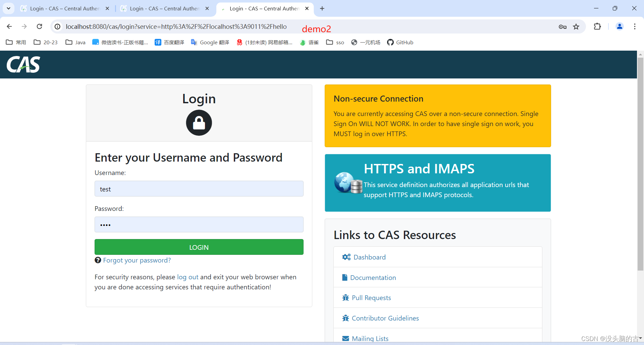Viewport: 644px width, 345px height.
Task: Click the Dashboard gear icon
Action: click(x=346, y=257)
